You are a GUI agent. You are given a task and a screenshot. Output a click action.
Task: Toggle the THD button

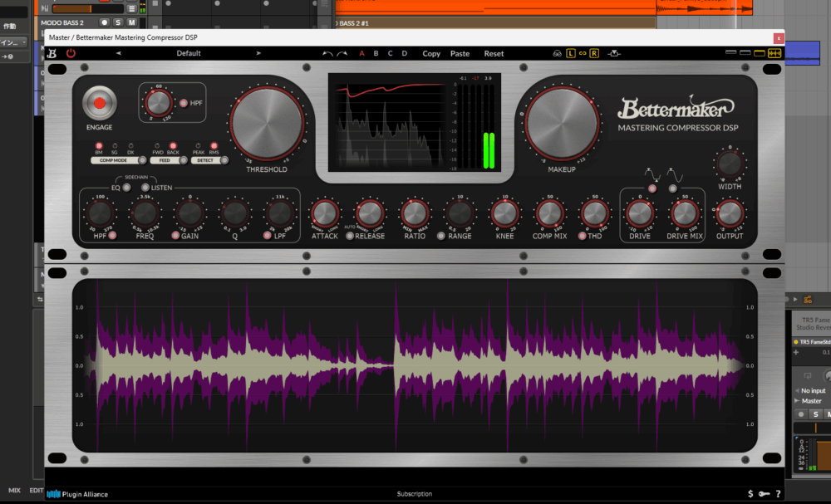point(582,236)
